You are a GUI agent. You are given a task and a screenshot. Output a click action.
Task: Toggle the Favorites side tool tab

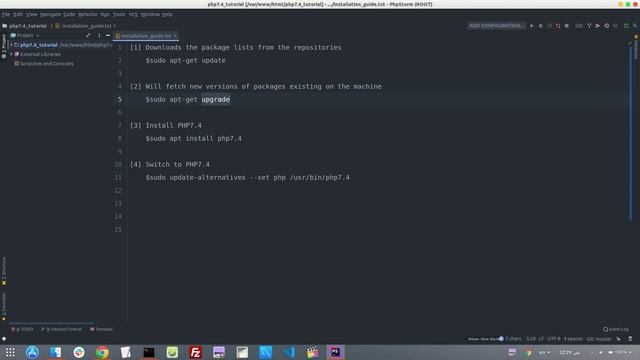pos(4,307)
